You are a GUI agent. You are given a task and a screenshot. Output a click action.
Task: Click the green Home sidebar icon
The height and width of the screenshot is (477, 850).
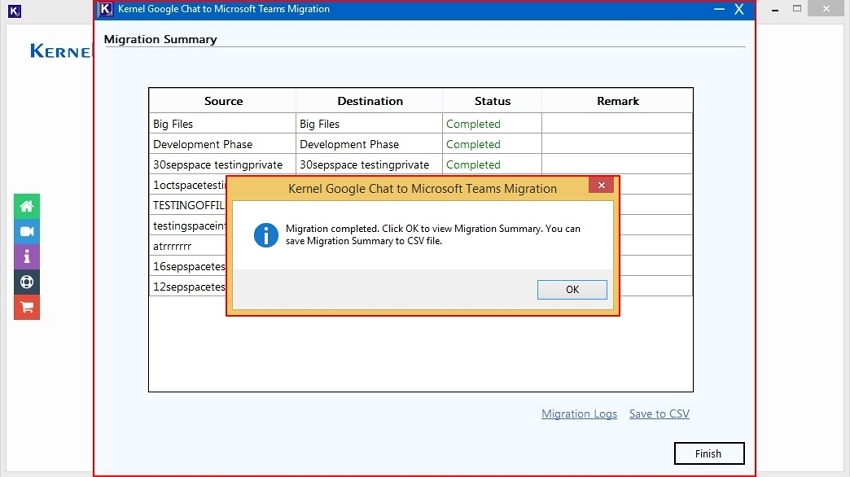click(x=27, y=207)
